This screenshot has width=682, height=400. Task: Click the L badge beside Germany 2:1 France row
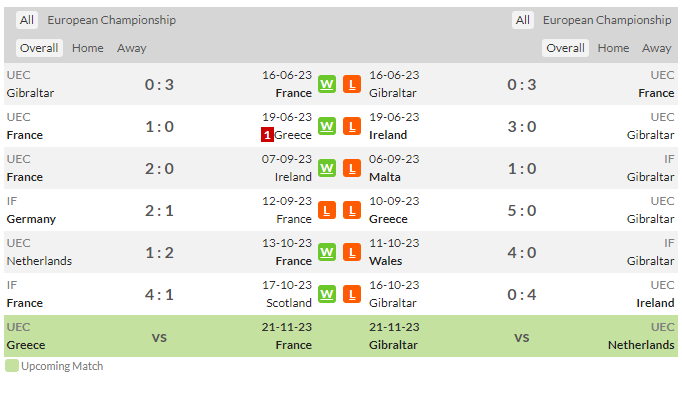[x=327, y=210]
